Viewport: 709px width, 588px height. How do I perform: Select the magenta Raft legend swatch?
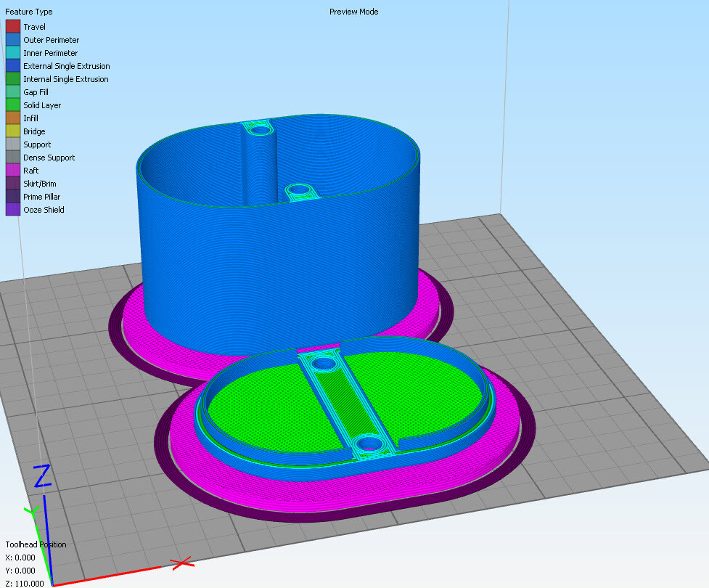click(x=13, y=171)
